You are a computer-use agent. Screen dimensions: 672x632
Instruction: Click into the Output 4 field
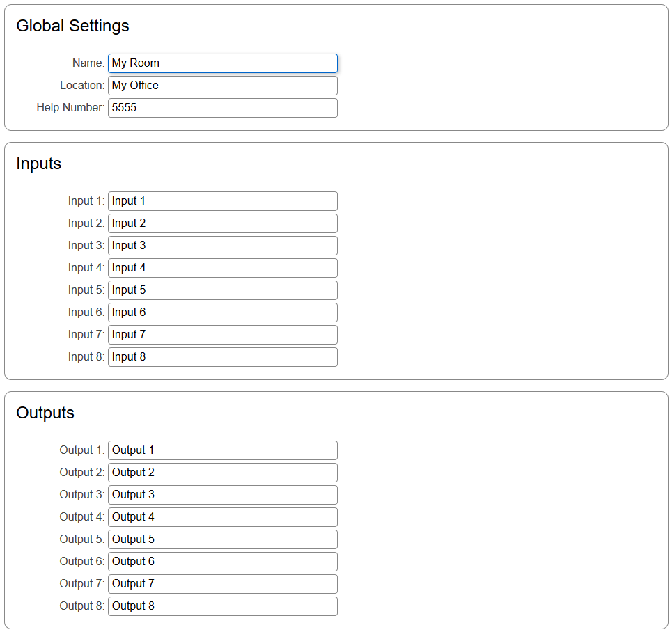tap(223, 517)
